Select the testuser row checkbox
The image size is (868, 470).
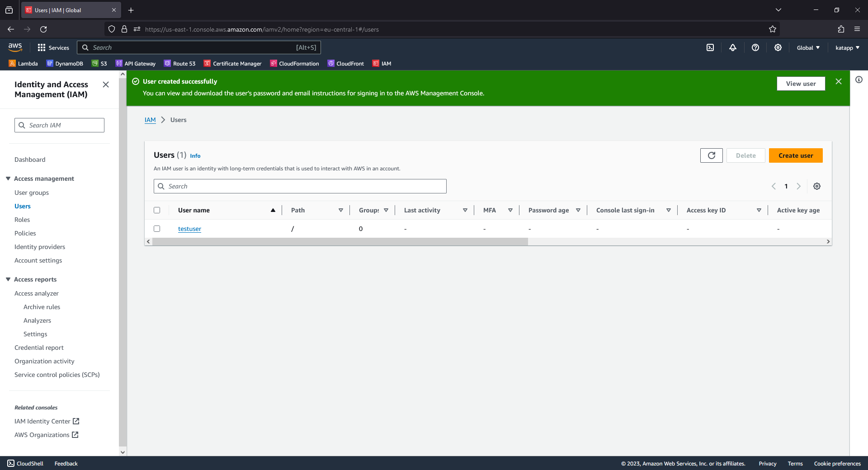157,229
